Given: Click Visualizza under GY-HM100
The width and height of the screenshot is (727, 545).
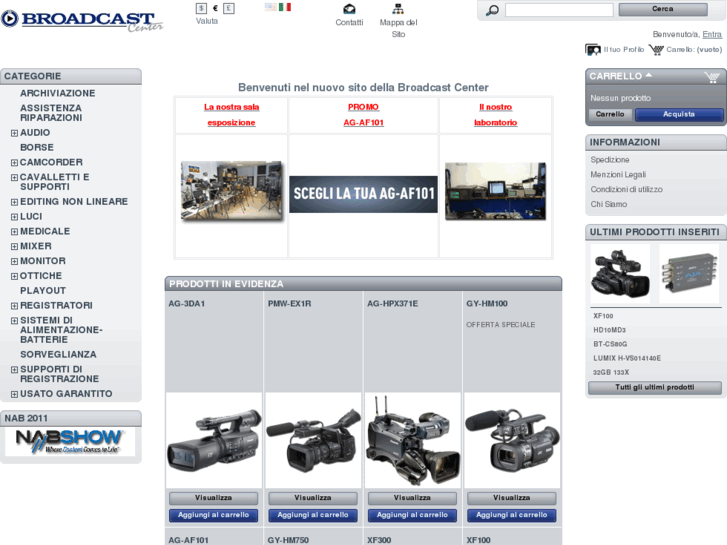Looking at the screenshot, I should [x=511, y=498].
